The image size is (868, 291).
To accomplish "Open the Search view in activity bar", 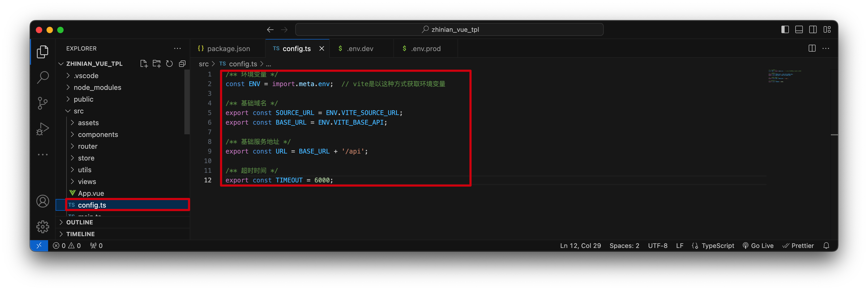I will tap(42, 77).
